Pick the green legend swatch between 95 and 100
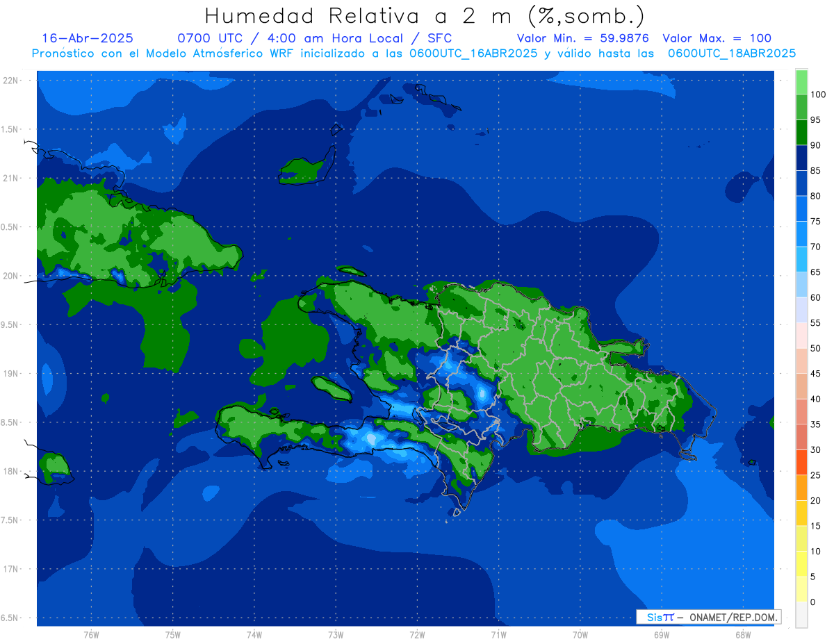 801,107
